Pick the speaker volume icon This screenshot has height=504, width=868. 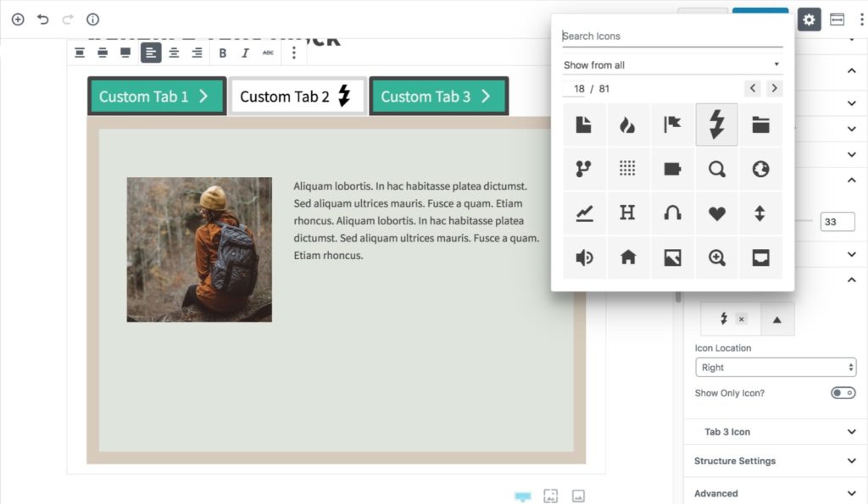[x=584, y=258]
